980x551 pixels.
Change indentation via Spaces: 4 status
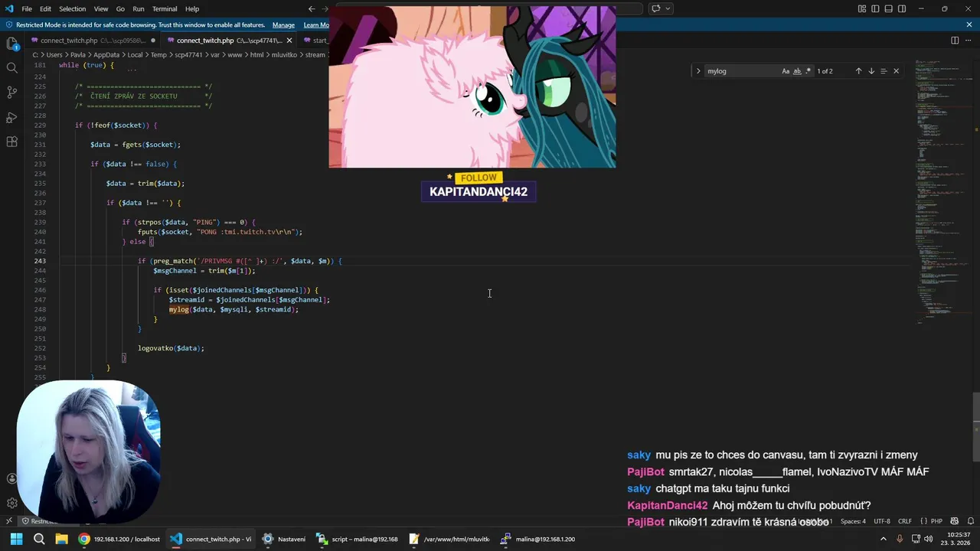pos(853,521)
